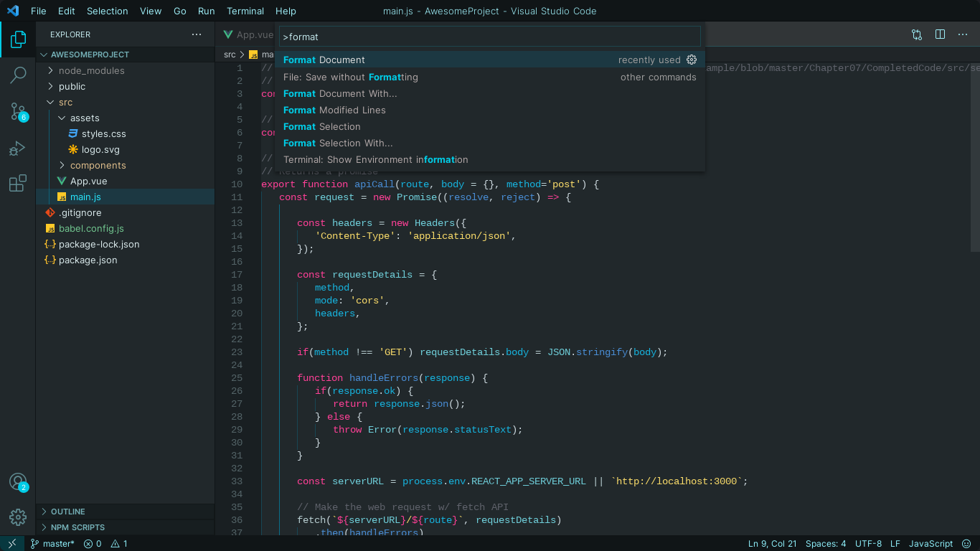
Task: Change indentation via Spaces: 4
Action: click(826, 544)
